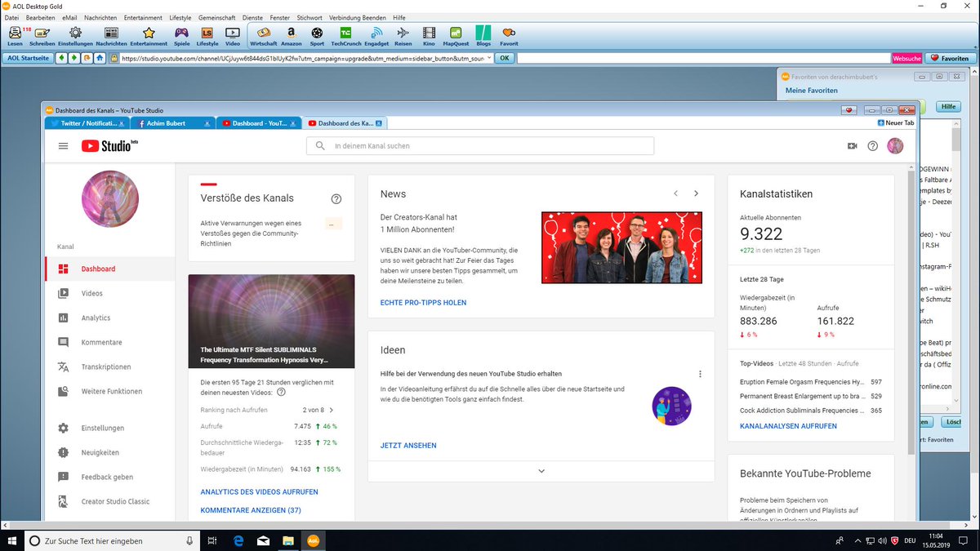
Task: Click help icon beside Verstöße des Kanals
Action: click(336, 198)
